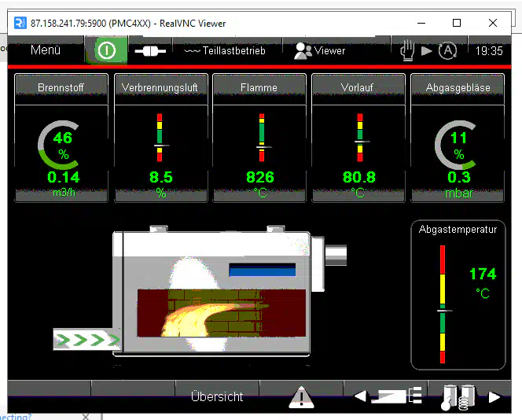Viewport: 522px width, 420px height.
Task: Select the Flamme temperature panel header
Action: pyautogui.click(x=259, y=87)
